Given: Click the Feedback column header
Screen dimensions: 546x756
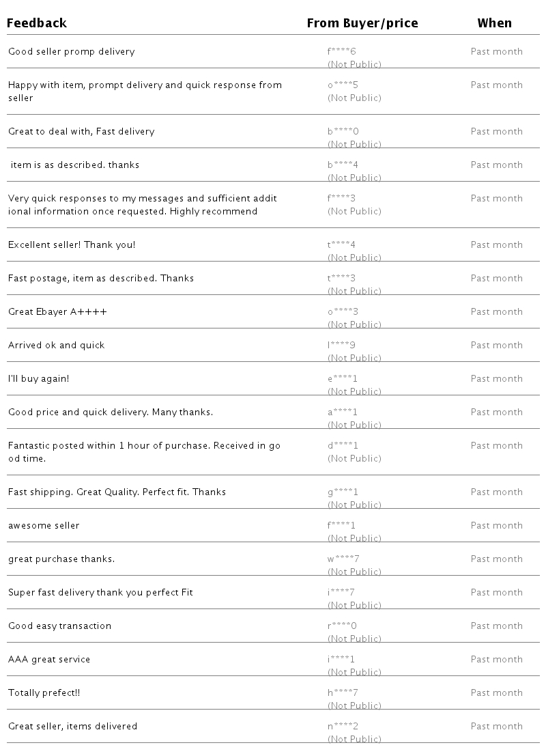Looking at the screenshot, I should [x=37, y=23].
